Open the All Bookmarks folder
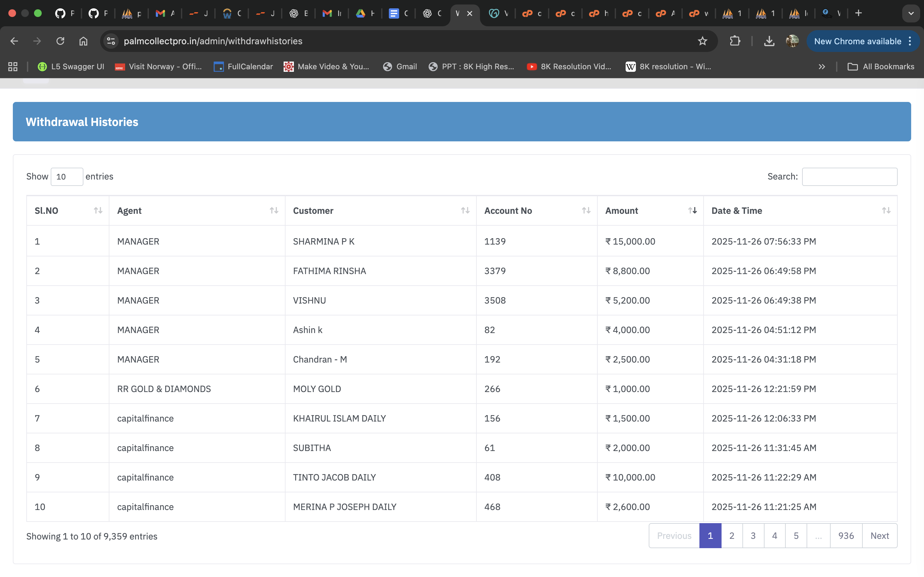Image resolution: width=924 pixels, height=577 pixels. pyautogui.click(x=881, y=67)
